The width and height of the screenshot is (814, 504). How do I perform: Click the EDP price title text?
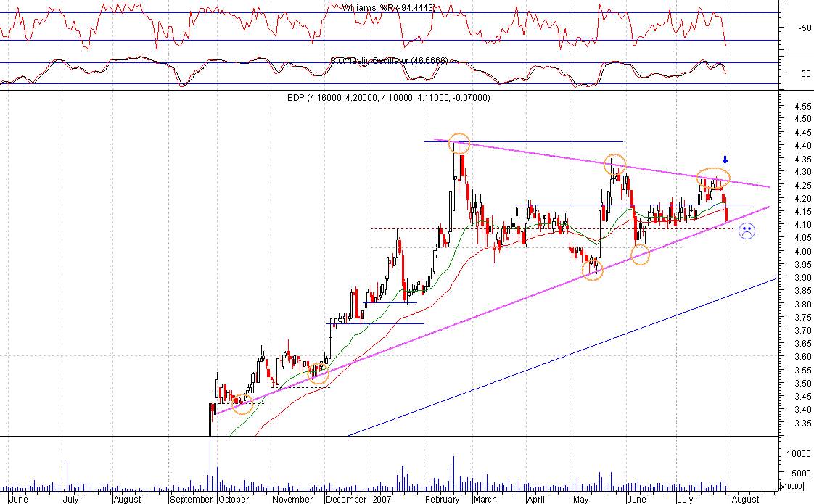[388, 98]
